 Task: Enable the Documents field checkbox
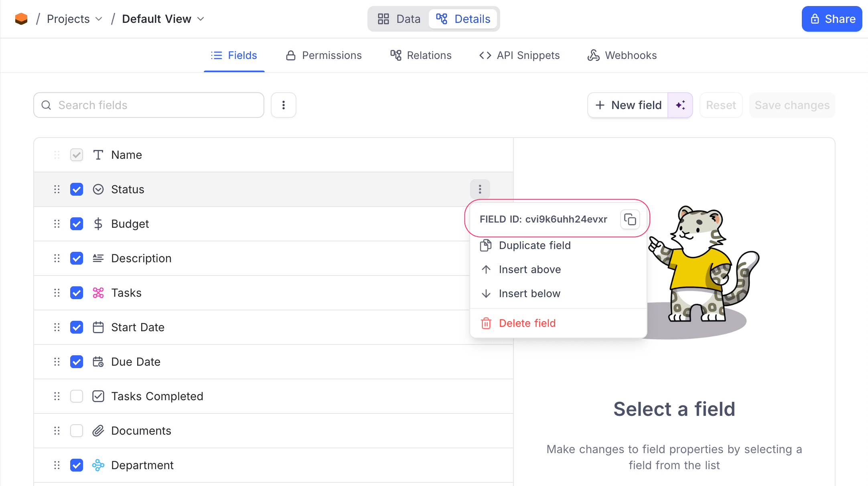coord(77,431)
